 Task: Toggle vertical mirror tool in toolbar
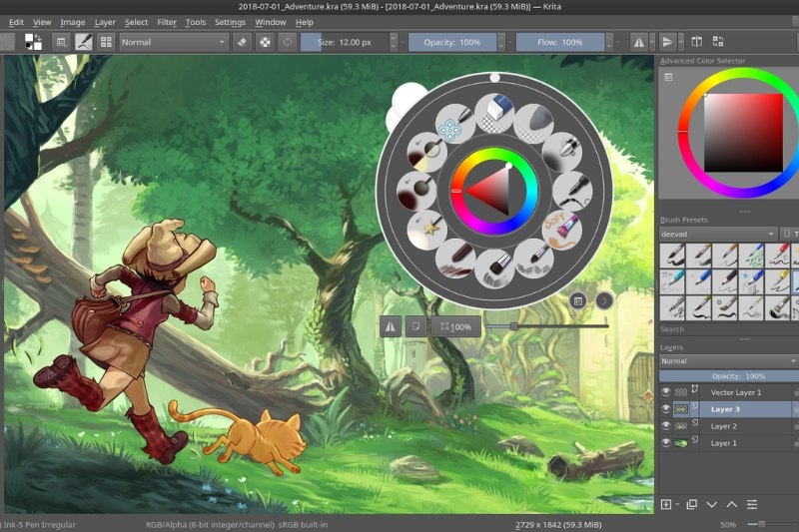(667, 42)
